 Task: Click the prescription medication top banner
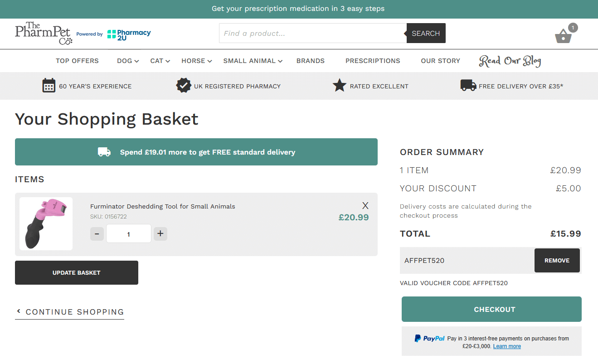click(299, 9)
